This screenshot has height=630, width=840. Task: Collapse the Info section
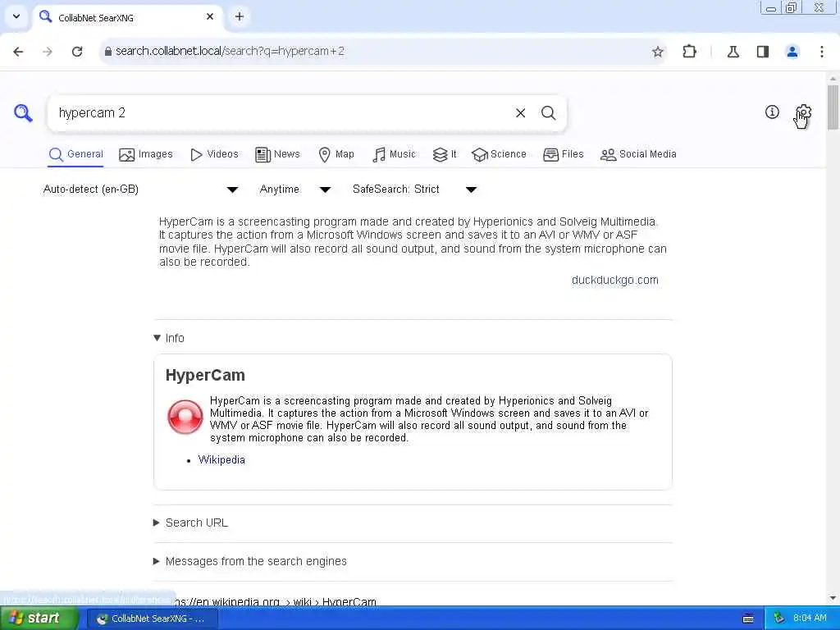[x=169, y=338]
